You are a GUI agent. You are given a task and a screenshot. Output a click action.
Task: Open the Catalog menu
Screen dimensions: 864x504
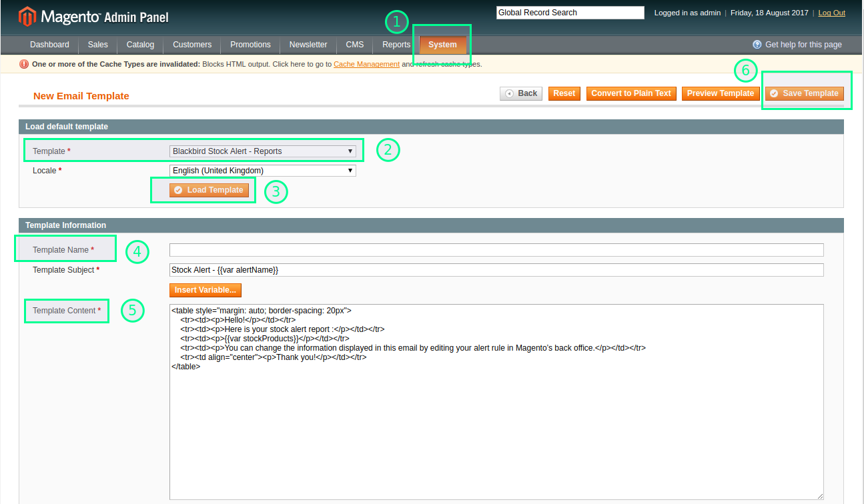point(140,45)
